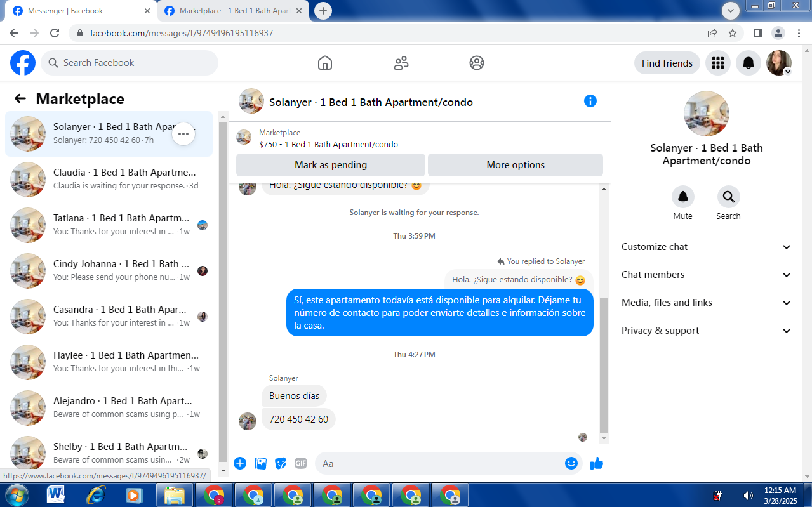Open the Friends icon in top navigation

(x=401, y=63)
